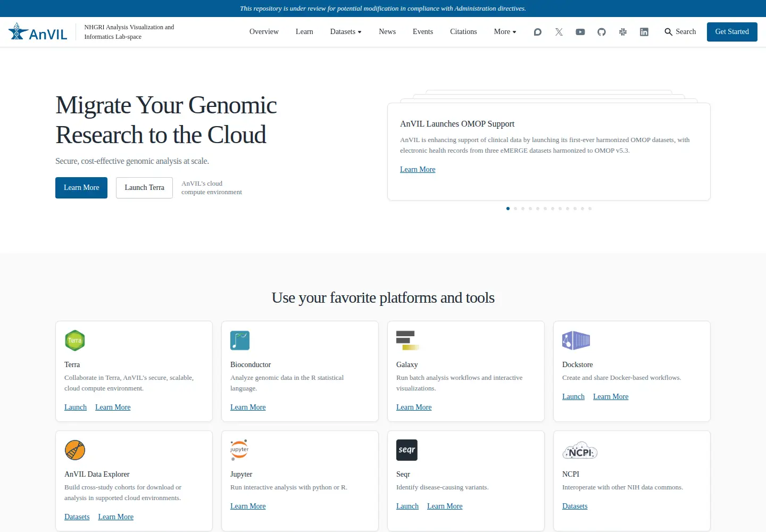Click the Jupyter logo icon
766x532 pixels.
click(239, 450)
